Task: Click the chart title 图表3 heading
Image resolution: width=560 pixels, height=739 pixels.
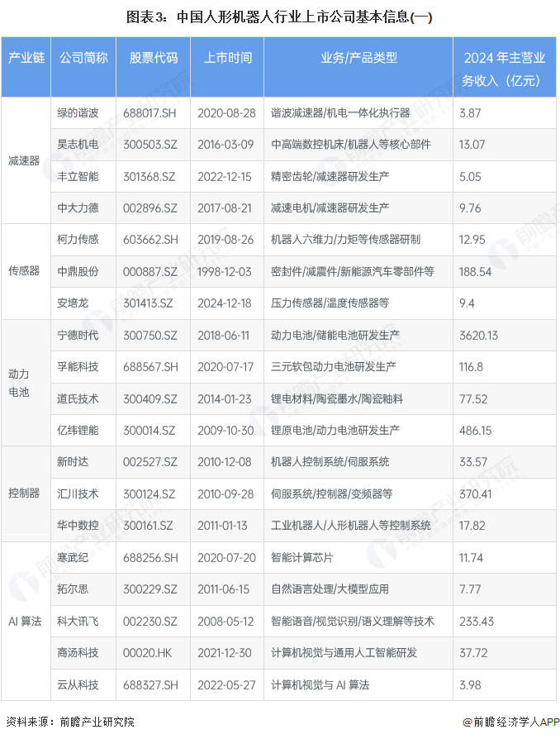Action: (279, 17)
